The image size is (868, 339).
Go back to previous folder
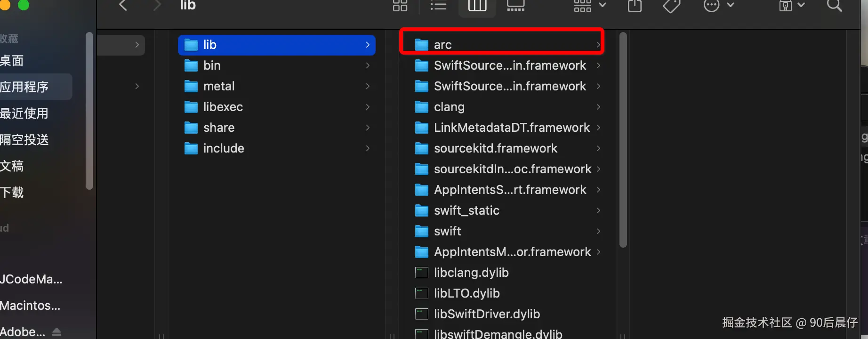[x=123, y=6]
